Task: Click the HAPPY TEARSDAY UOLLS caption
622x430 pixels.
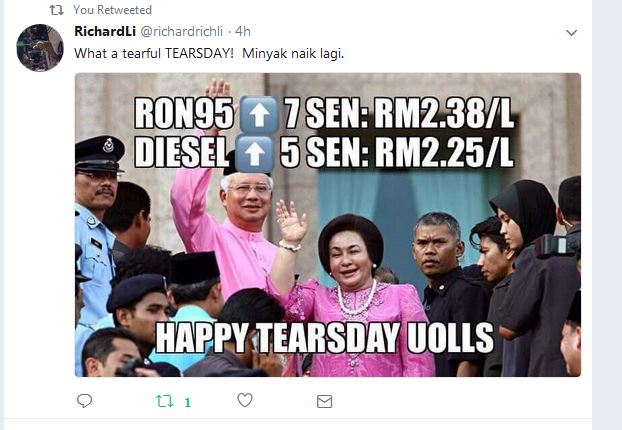Action: [x=324, y=338]
